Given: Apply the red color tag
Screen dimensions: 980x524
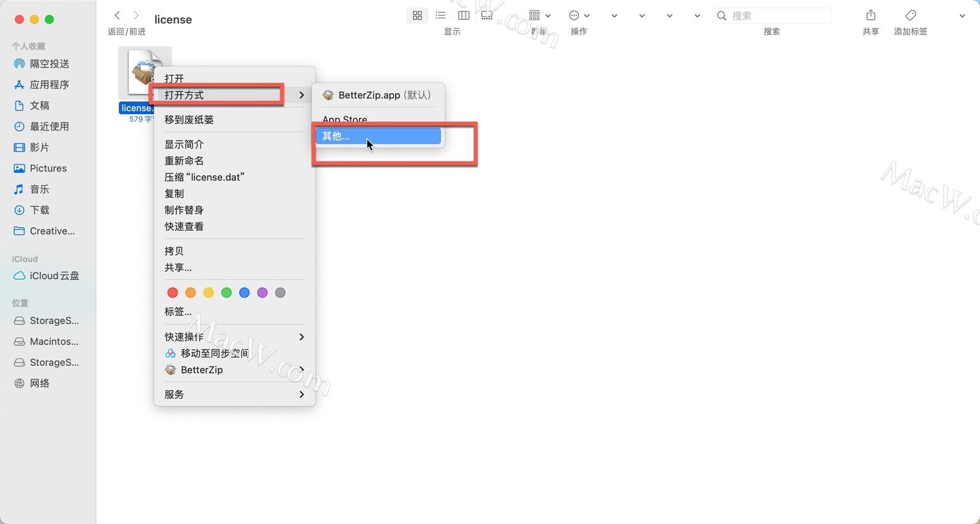Looking at the screenshot, I should pyautogui.click(x=172, y=293).
